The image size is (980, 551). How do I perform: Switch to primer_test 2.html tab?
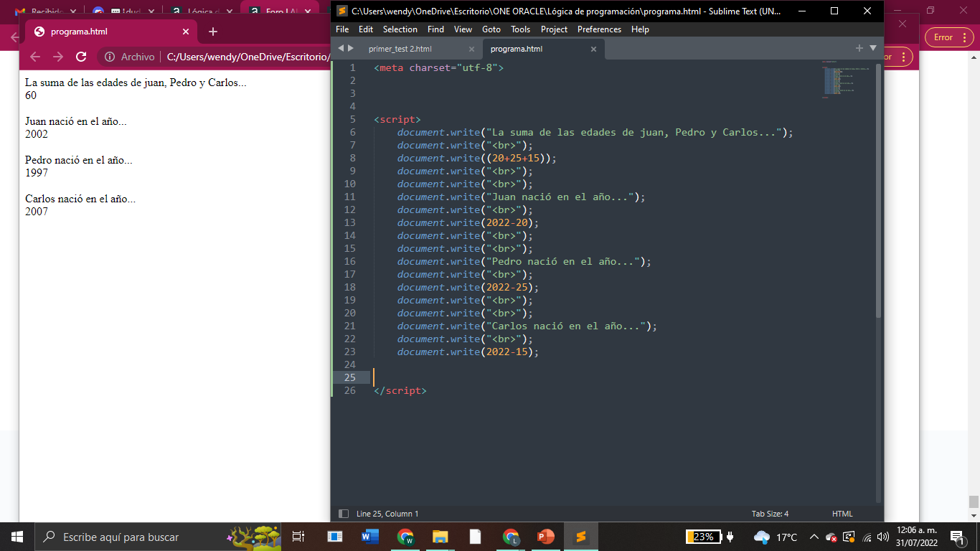point(400,49)
